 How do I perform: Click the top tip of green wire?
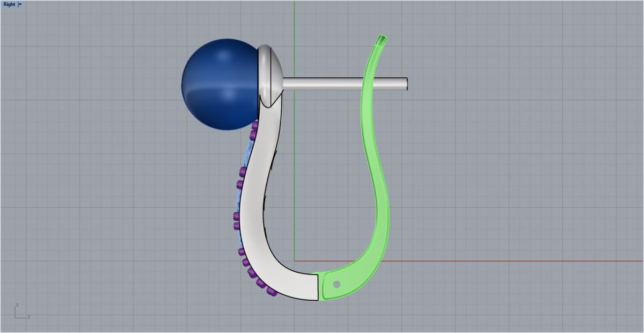(382, 39)
